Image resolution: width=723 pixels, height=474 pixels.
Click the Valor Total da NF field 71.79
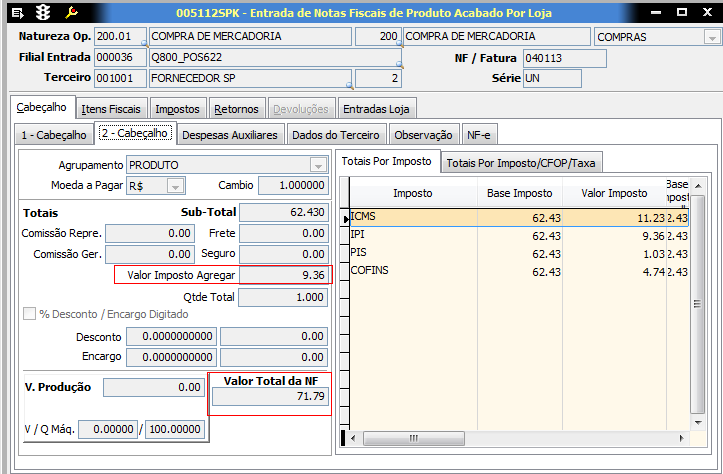tap(270, 397)
